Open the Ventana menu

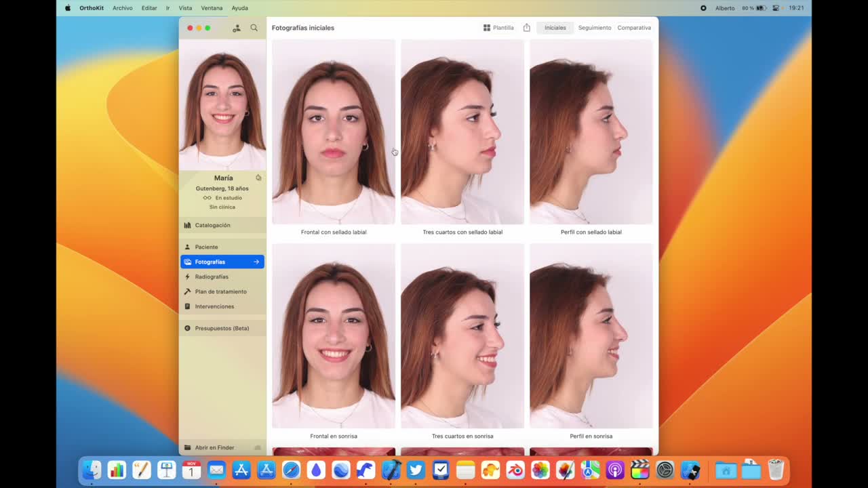[x=212, y=8]
